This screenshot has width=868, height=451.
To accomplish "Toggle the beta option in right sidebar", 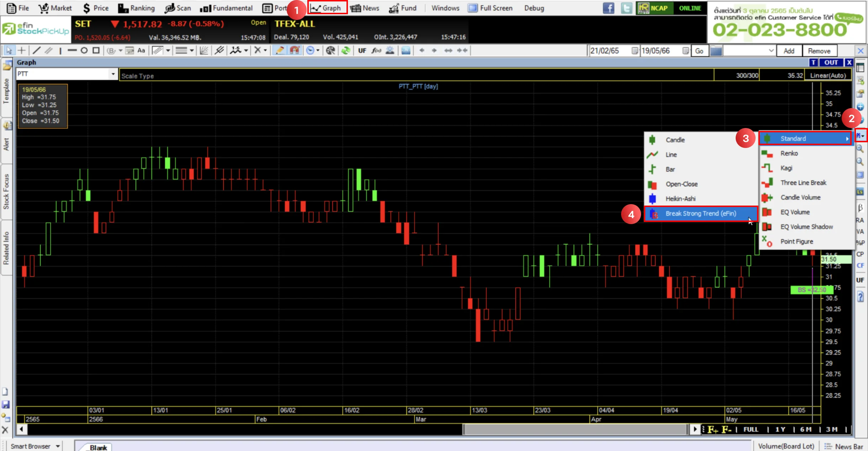I will click(x=860, y=208).
